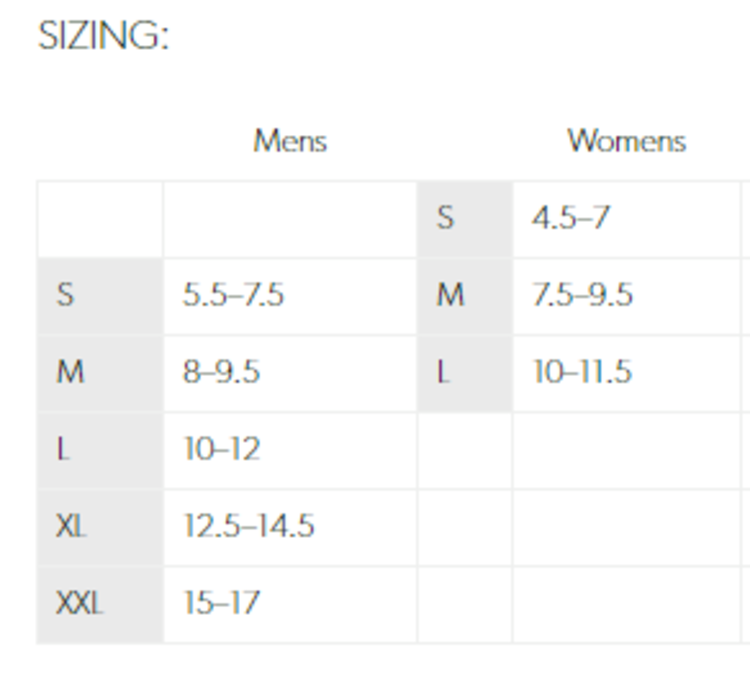
Task: Click the SIZING heading text
Action: [x=104, y=37]
